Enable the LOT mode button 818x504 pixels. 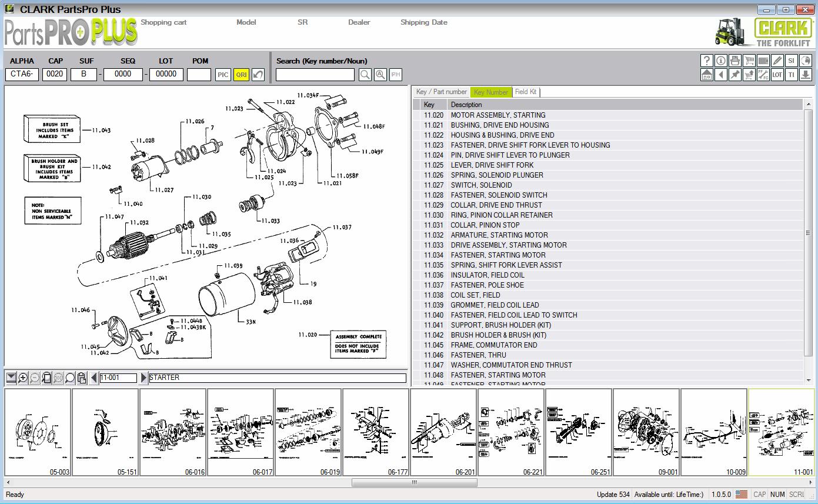pyautogui.click(x=779, y=75)
